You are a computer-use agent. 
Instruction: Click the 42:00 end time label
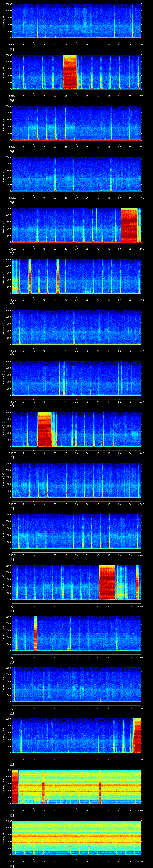[141, 249]
